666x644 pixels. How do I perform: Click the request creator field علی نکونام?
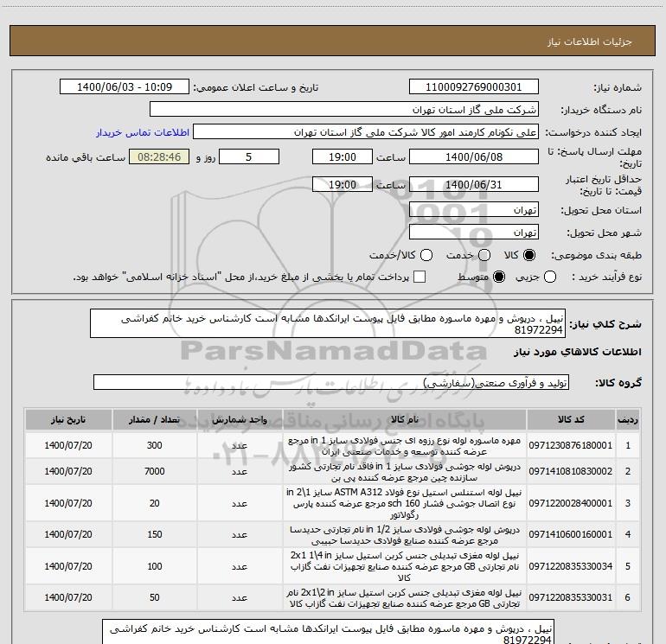(x=366, y=132)
